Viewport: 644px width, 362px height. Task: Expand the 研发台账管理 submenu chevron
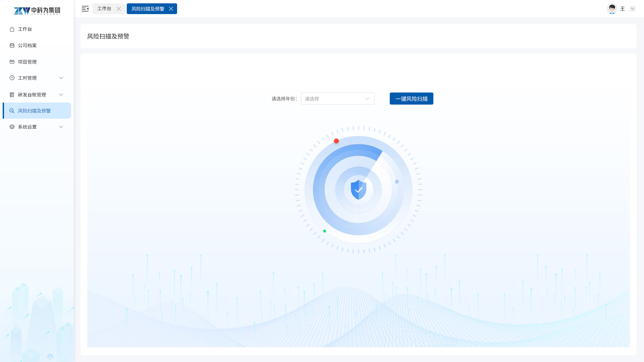[61, 95]
